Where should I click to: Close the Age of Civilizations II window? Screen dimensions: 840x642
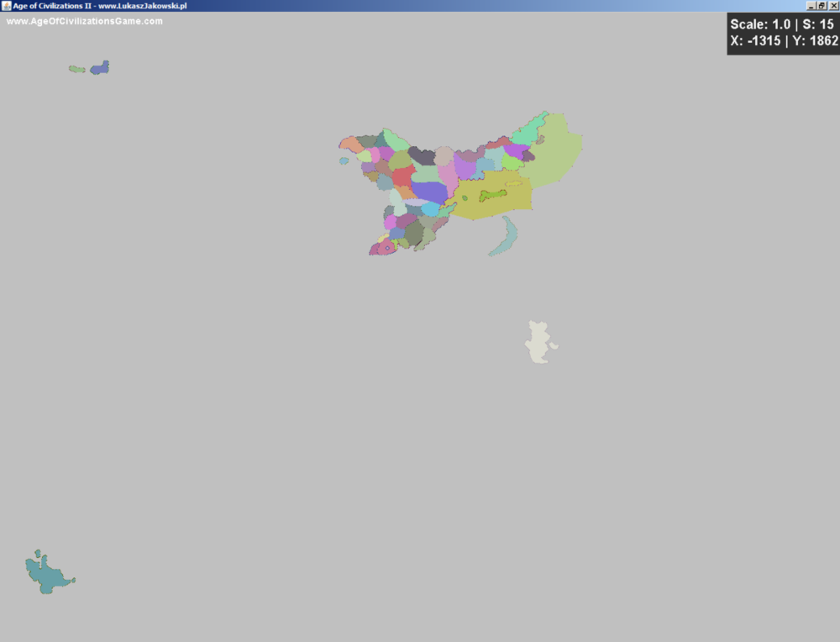click(x=833, y=6)
